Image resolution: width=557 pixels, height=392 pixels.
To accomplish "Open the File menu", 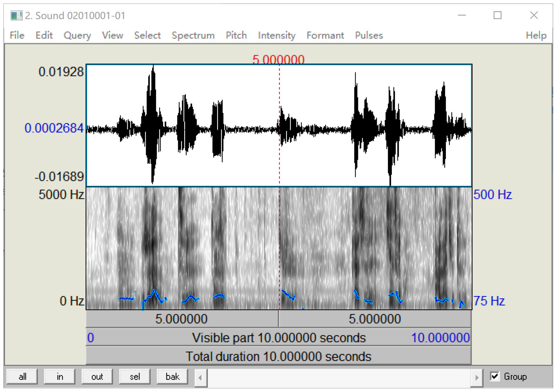I will coord(17,35).
